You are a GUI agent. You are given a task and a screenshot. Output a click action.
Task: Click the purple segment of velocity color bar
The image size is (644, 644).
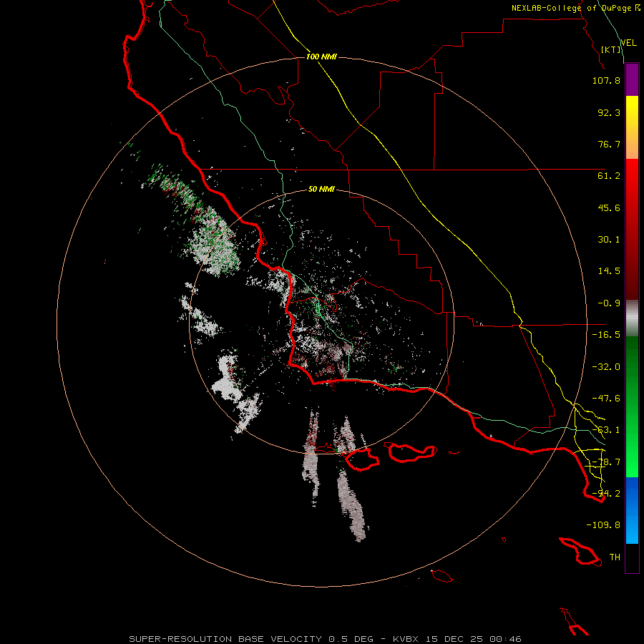pyautogui.click(x=632, y=80)
